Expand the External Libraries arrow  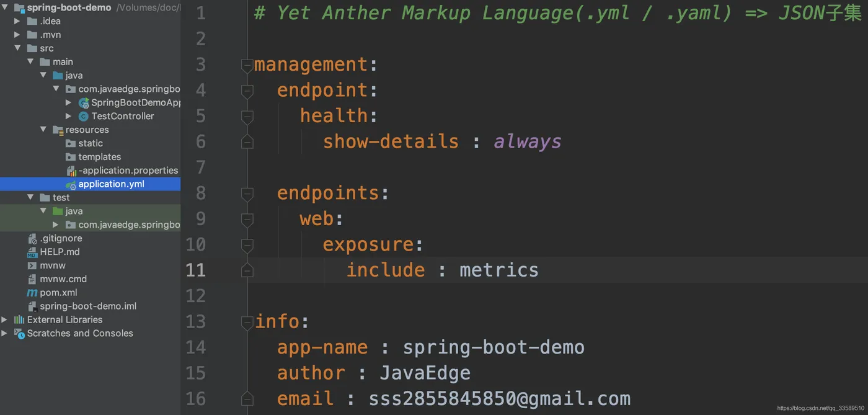click(x=5, y=320)
